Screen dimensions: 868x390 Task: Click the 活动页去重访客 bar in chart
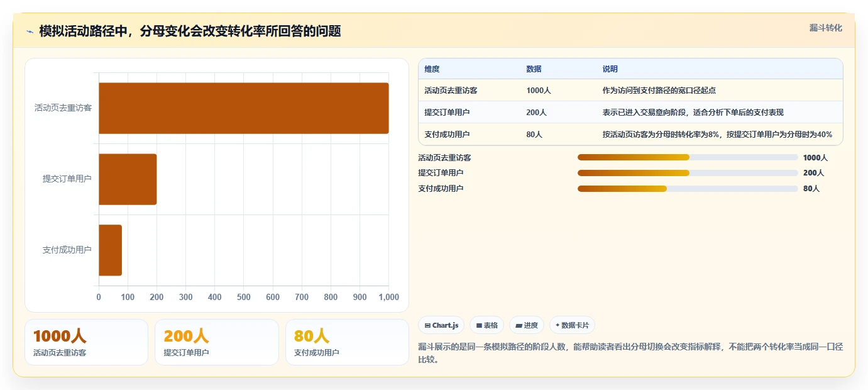pos(244,108)
